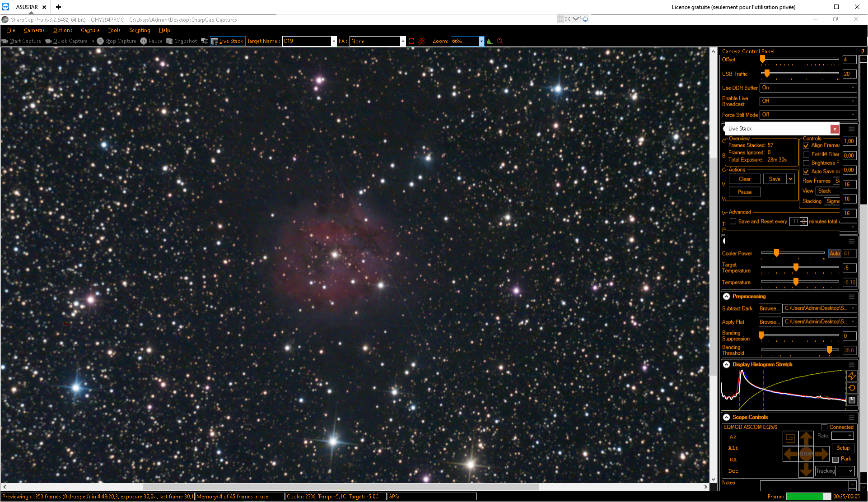Open the green image histogram icon

point(490,41)
